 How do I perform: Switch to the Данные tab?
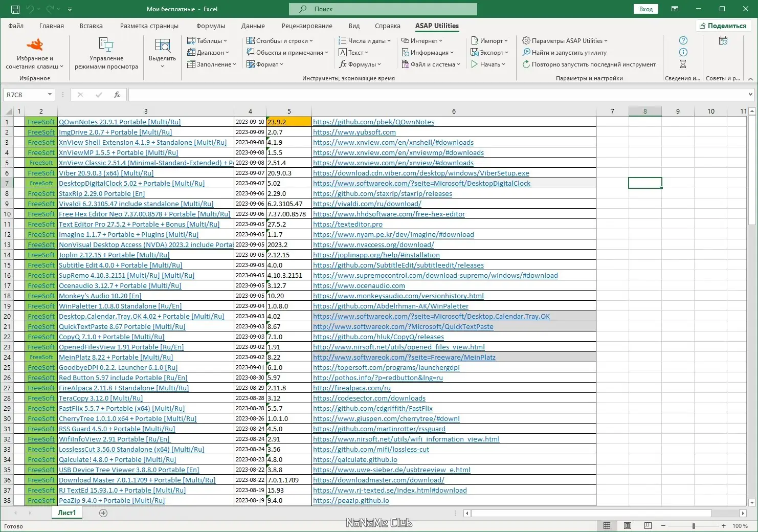[253, 26]
